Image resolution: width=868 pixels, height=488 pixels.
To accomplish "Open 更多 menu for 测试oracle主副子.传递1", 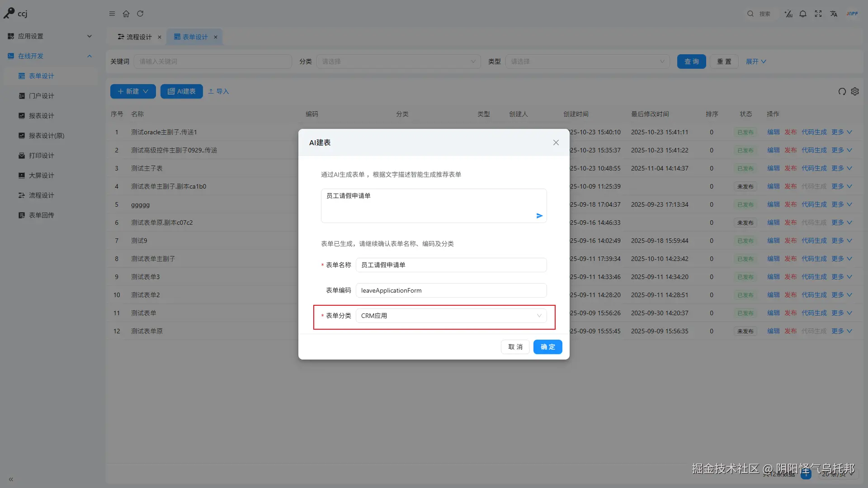I will click(x=841, y=132).
